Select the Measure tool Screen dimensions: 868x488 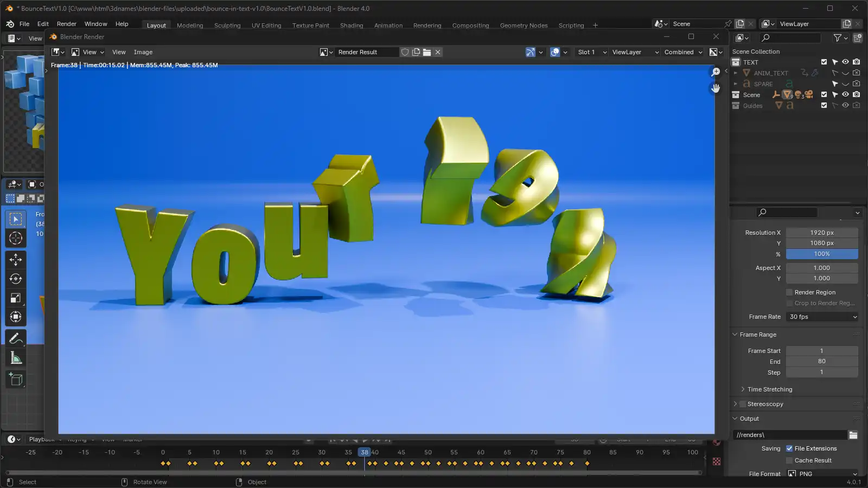(x=16, y=357)
